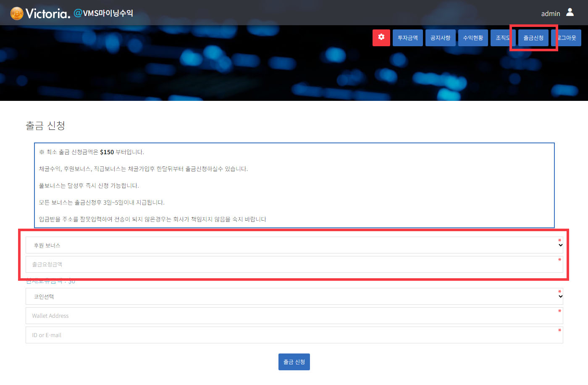Click the ID or E-mail input field
Image resolution: width=588 pixels, height=385 pixels.
(x=294, y=335)
